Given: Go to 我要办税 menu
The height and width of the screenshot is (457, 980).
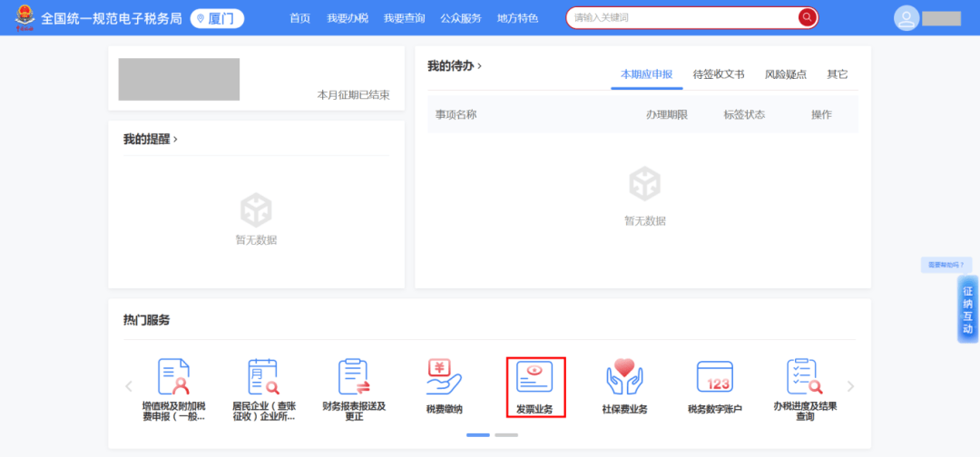Looking at the screenshot, I should point(347,18).
